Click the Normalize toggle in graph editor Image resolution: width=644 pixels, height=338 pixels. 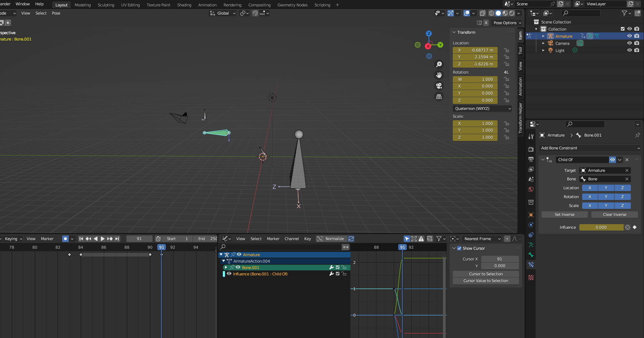[331, 239]
